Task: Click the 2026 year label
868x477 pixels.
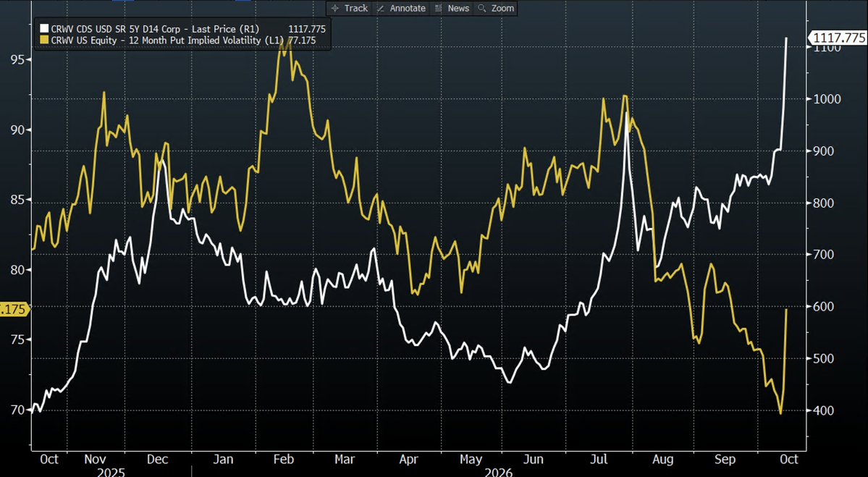Action: pyautogui.click(x=497, y=472)
